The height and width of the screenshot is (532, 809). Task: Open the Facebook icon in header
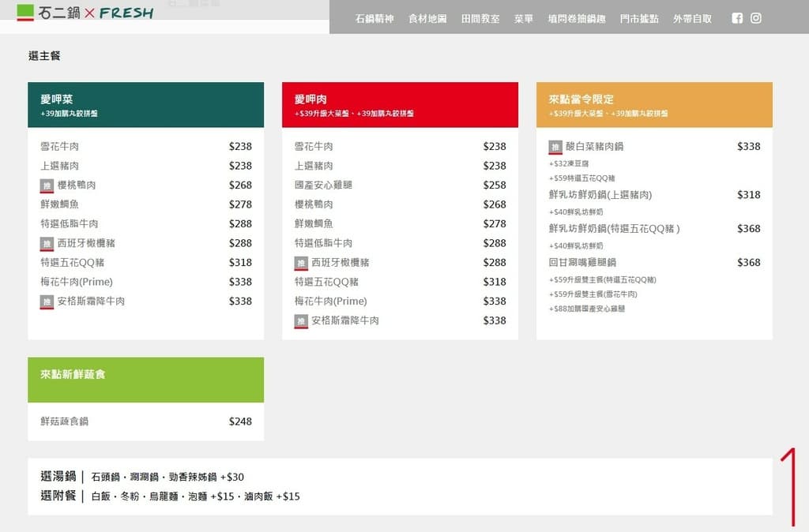pos(737,18)
